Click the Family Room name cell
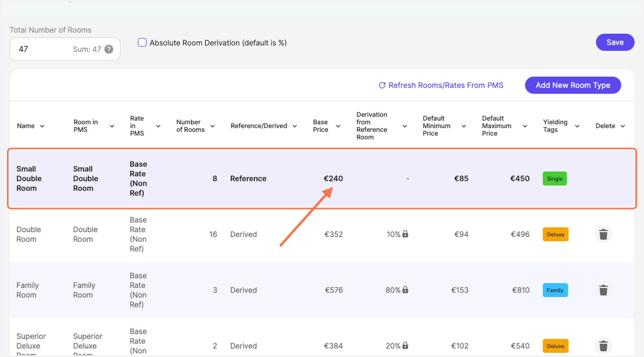Image resolution: width=644 pixels, height=357 pixels. (27, 290)
